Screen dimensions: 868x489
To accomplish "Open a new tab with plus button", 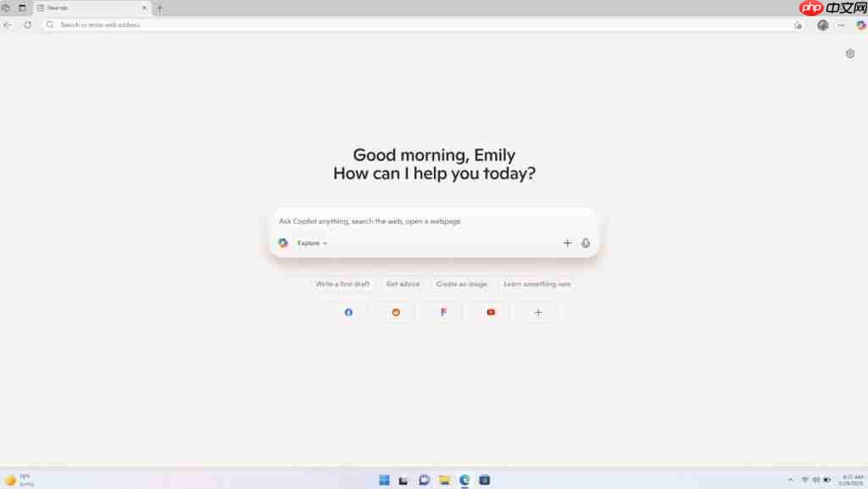I will (x=160, y=8).
